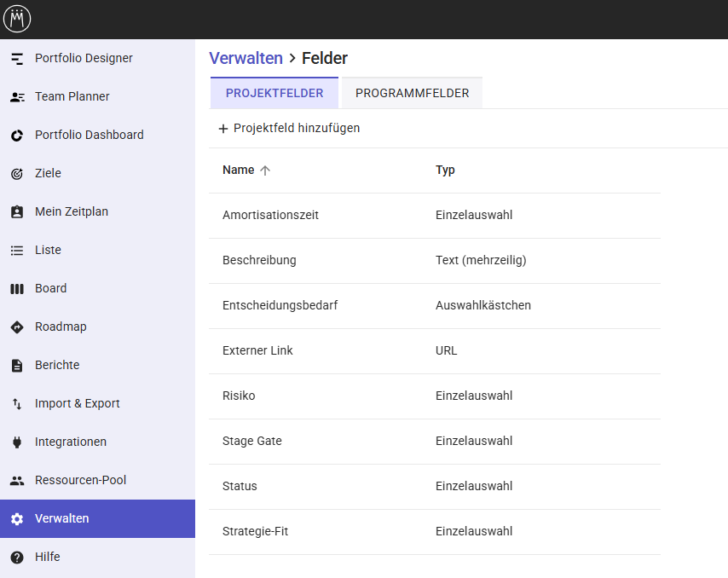Click the Hilfe question mark icon
Viewport: 728px width, 578px height.
point(17,558)
